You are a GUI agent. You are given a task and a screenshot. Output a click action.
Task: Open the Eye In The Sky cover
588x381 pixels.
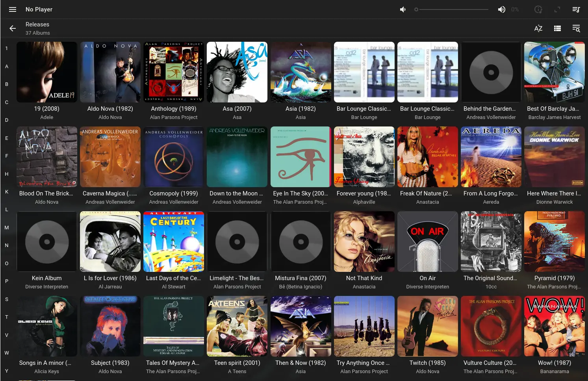(300, 157)
